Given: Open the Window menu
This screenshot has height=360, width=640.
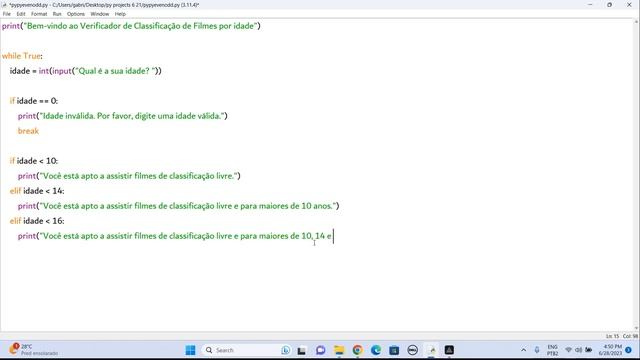Looking at the screenshot, I should 100,14.
